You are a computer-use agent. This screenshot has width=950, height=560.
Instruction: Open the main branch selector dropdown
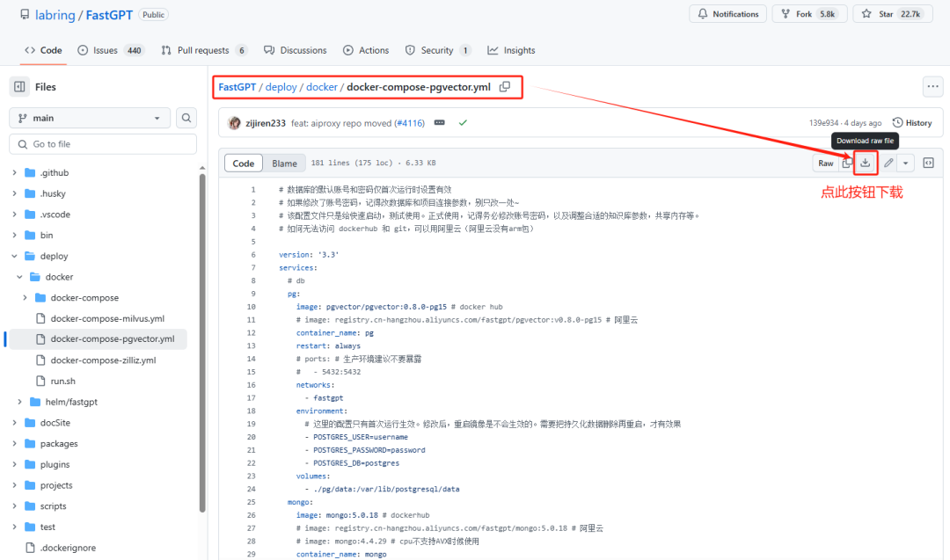pos(89,118)
